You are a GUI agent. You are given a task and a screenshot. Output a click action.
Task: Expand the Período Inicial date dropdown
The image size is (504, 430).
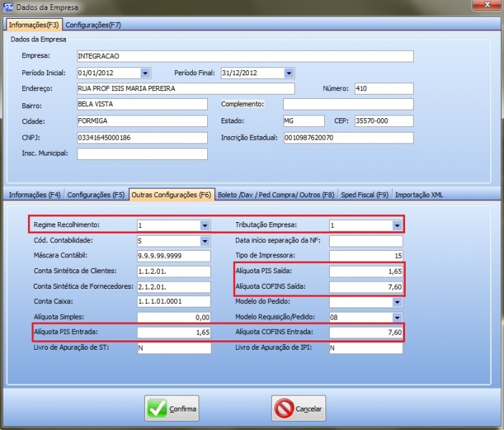click(x=146, y=72)
